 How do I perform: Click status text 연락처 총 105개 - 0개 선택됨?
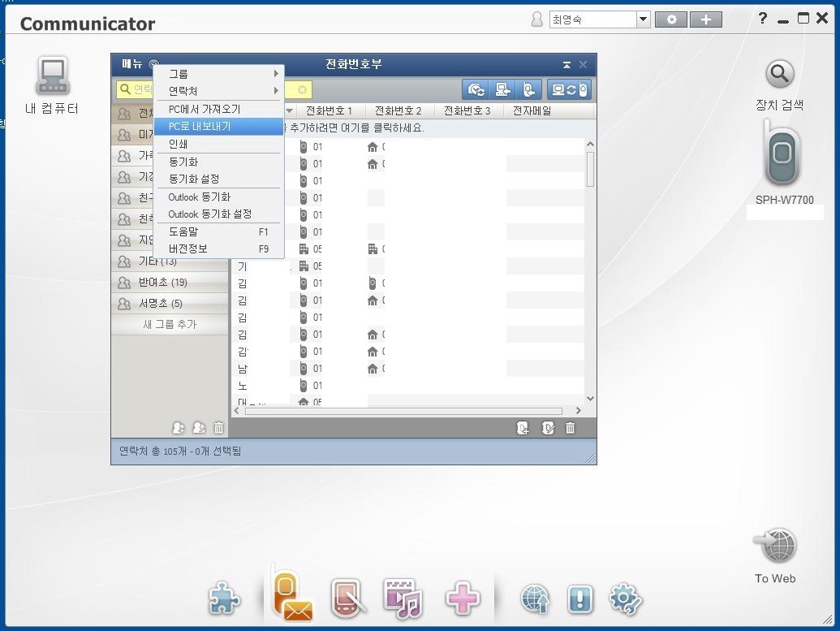point(180,452)
